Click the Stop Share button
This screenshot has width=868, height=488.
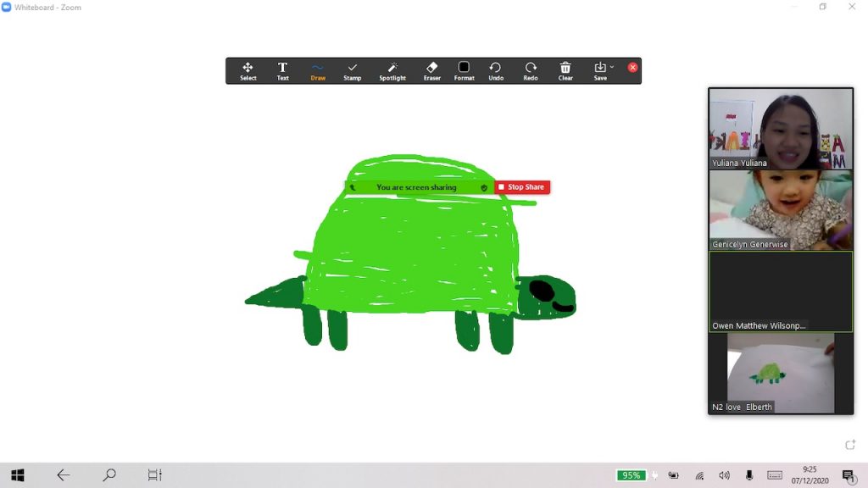point(522,187)
